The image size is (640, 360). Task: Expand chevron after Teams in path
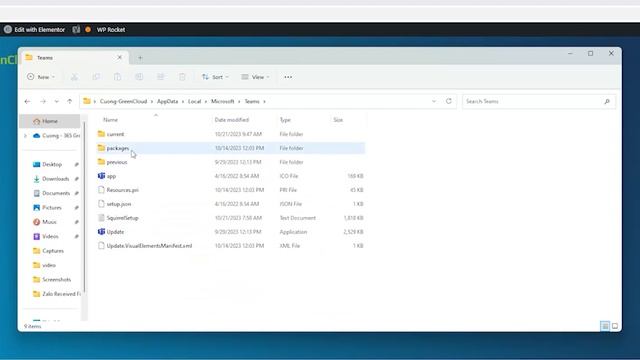point(264,101)
